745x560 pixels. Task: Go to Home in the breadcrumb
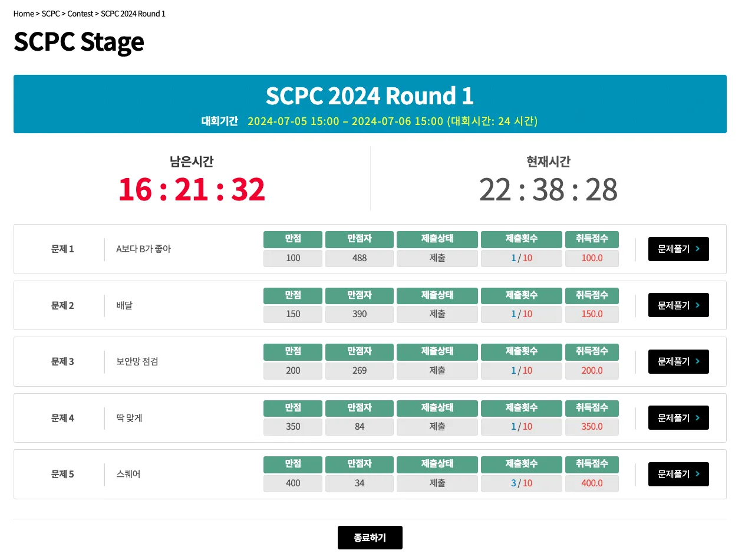24,14
